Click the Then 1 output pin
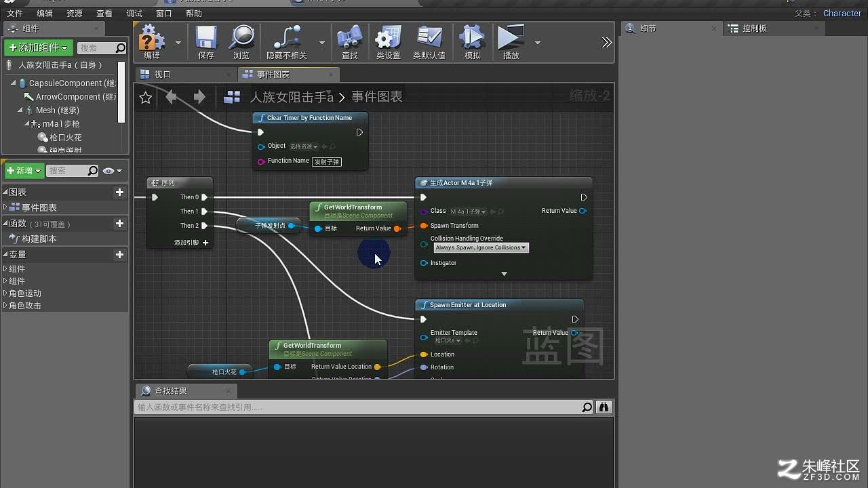This screenshot has height=488, width=868. tap(204, 211)
